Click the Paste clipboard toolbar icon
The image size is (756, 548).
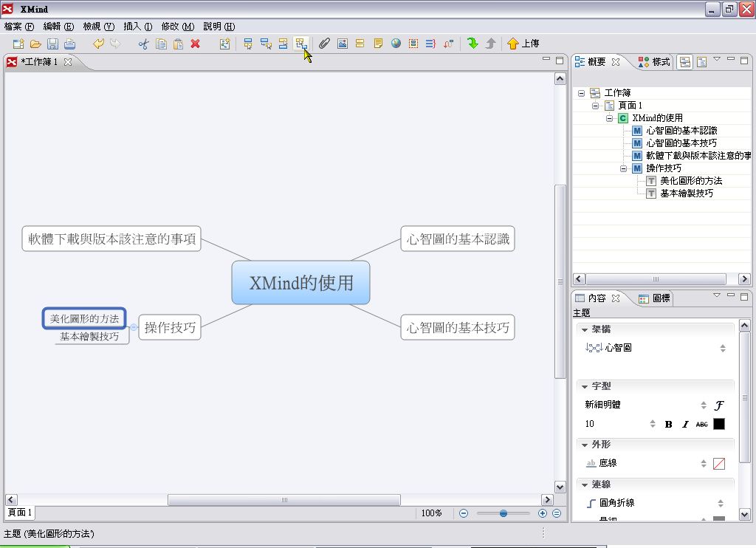[x=179, y=44]
